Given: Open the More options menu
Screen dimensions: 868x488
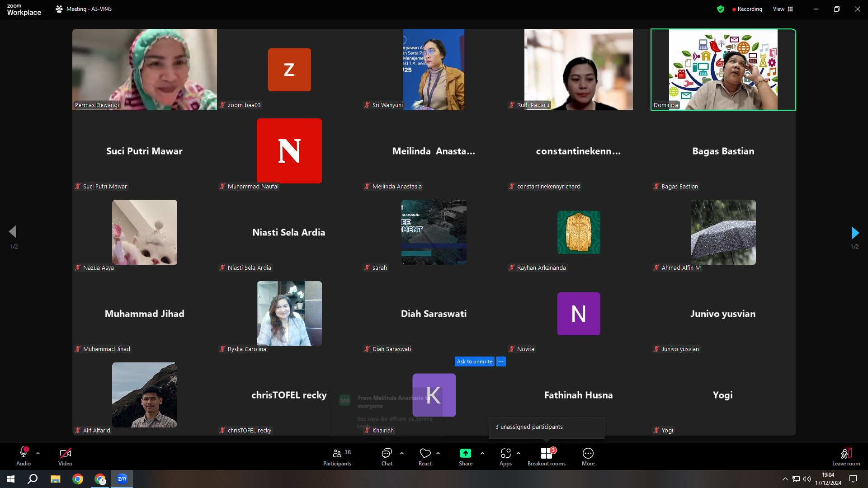Looking at the screenshot, I should (x=588, y=457).
